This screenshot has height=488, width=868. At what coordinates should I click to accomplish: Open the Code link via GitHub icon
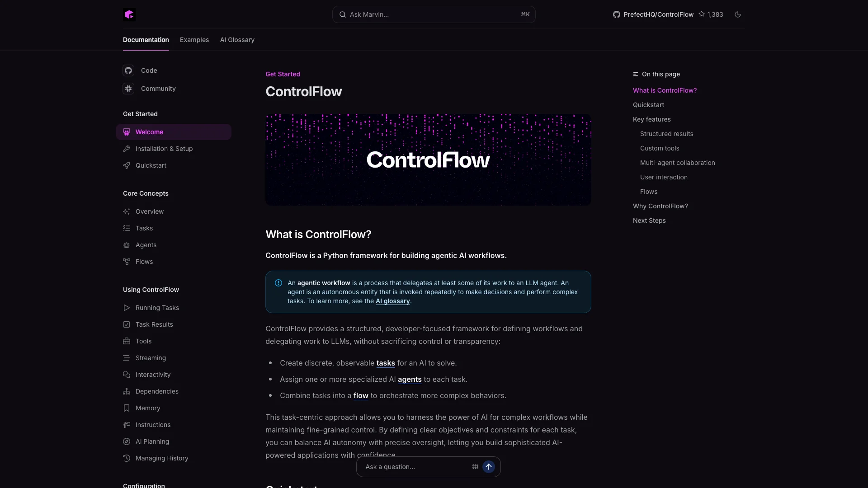click(x=128, y=70)
